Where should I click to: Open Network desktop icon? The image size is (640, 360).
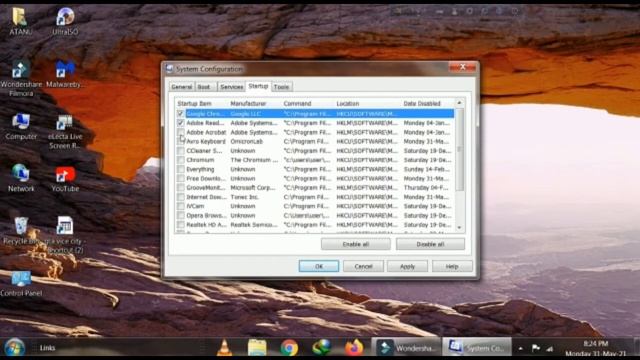tap(21, 178)
